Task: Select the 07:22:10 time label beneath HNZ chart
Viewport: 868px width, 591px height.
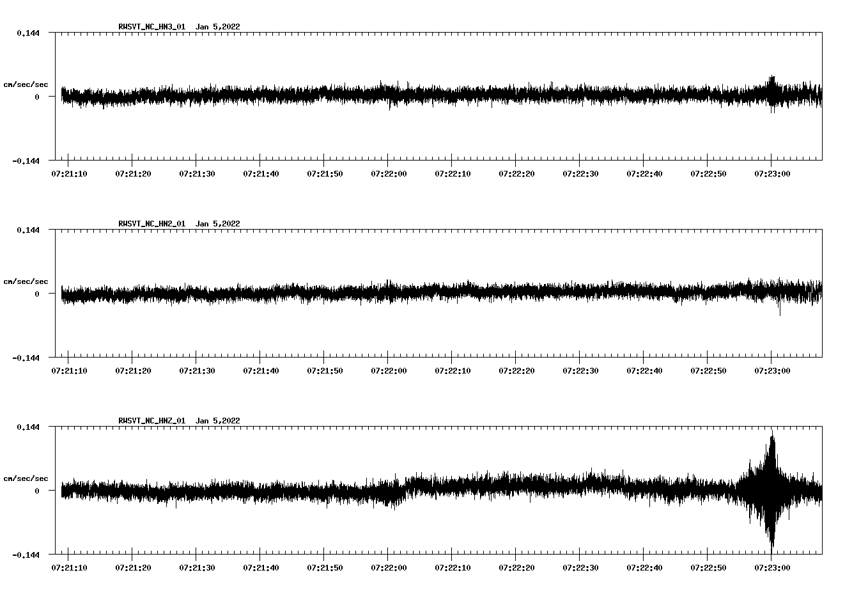Action: (453, 567)
